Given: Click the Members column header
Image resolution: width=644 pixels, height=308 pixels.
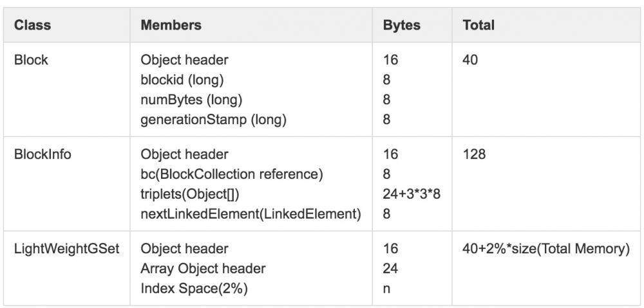Looking at the screenshot, I should point(171,25).
